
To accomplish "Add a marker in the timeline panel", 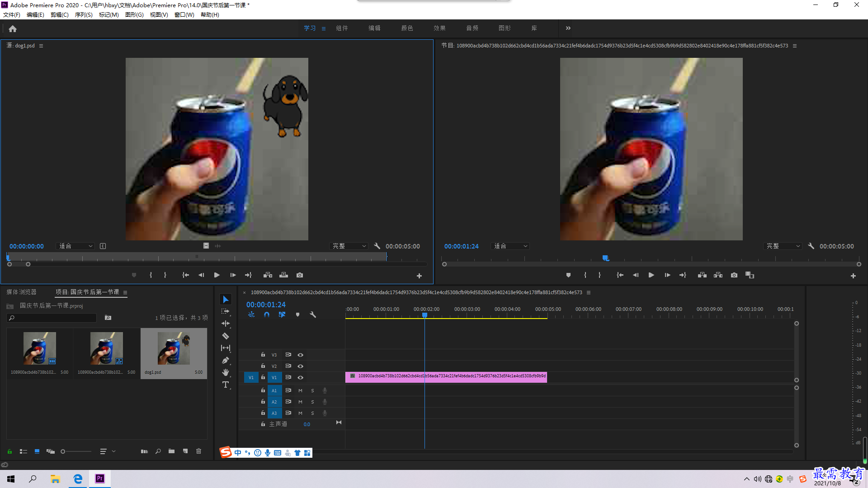I will click(297, 314).
